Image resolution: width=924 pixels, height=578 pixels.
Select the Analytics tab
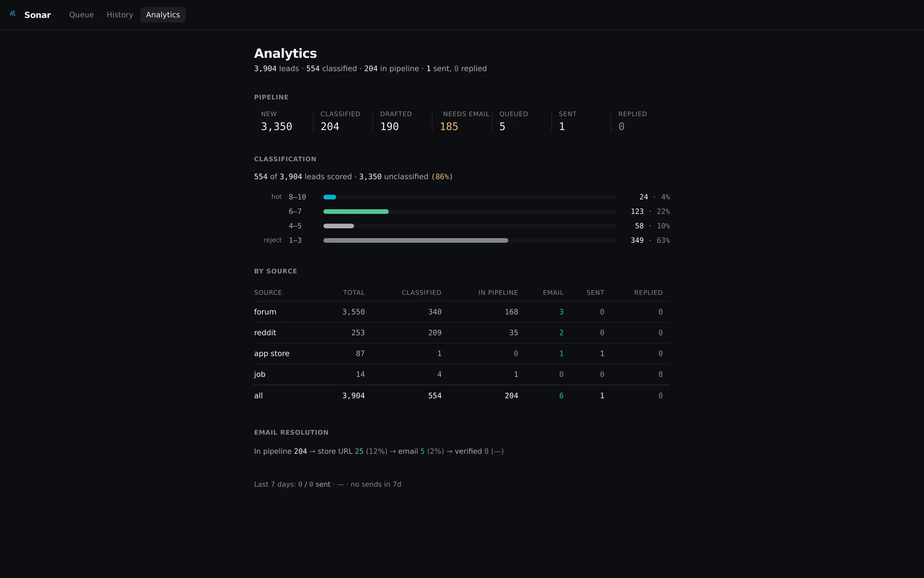point(163,15)
